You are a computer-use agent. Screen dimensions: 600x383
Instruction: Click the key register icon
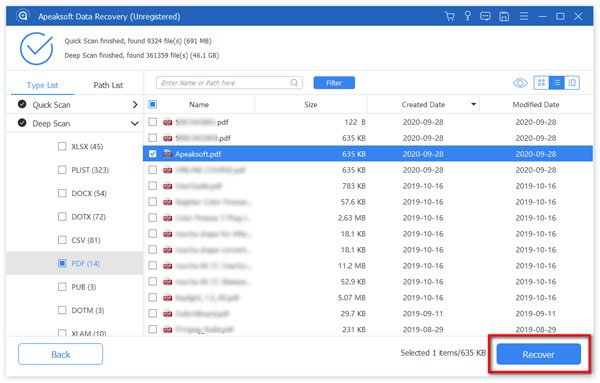pos(467,16)
